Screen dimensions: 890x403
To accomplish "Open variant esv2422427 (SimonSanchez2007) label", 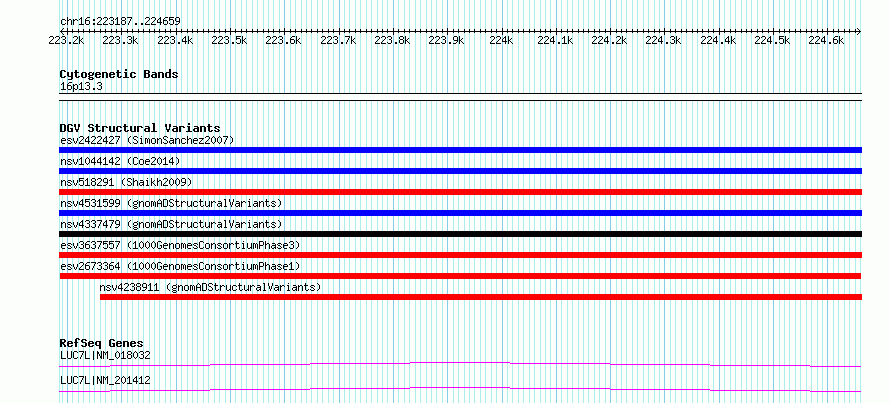I will point(147,140).
